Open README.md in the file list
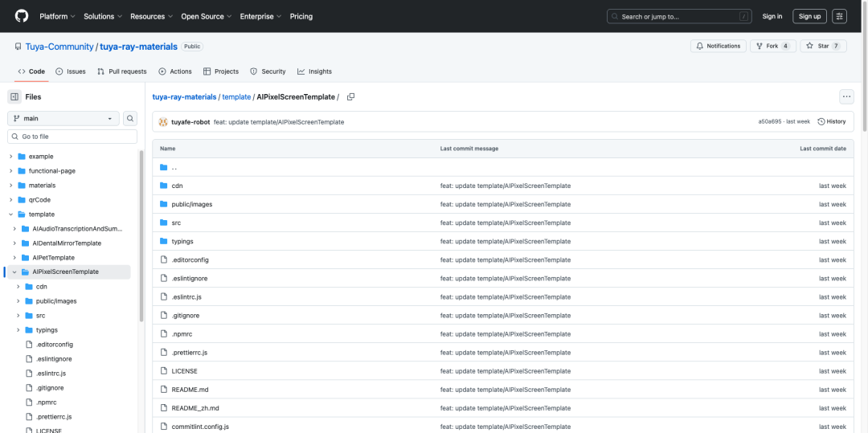Screen dimensions: 868x433 click(190, 390)
